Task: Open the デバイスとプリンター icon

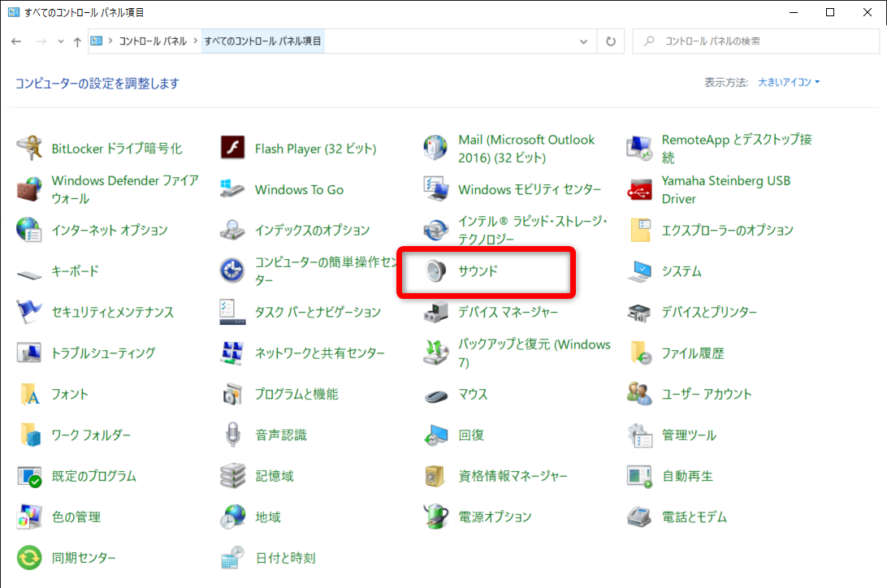Action: pos(639,312)
